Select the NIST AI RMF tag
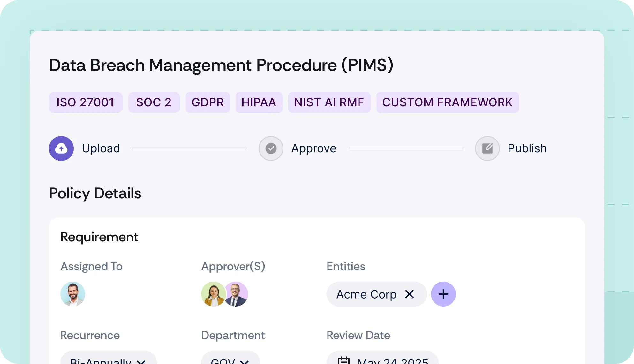 tap(329, 102)
